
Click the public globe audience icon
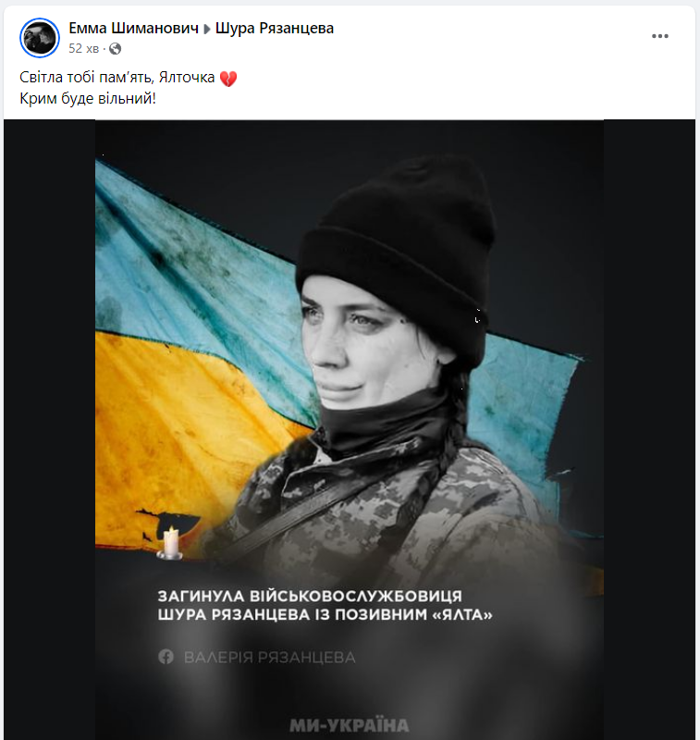click(x=115, y=49)
